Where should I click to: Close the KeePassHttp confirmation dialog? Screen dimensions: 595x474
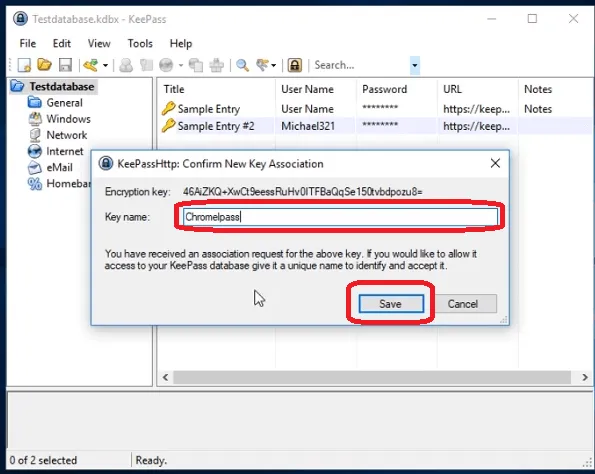[495, 164]
